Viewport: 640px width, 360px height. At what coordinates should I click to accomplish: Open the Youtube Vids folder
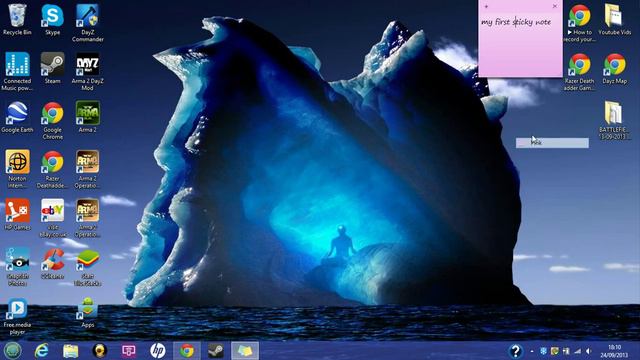point(615,20)
